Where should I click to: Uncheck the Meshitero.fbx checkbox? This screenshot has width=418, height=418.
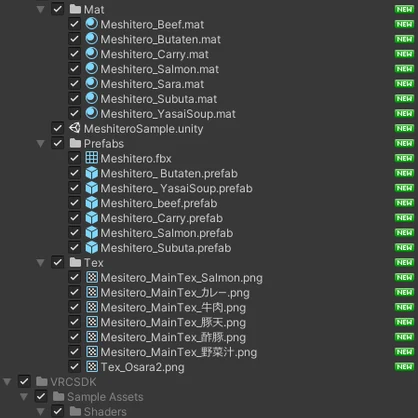74,158
